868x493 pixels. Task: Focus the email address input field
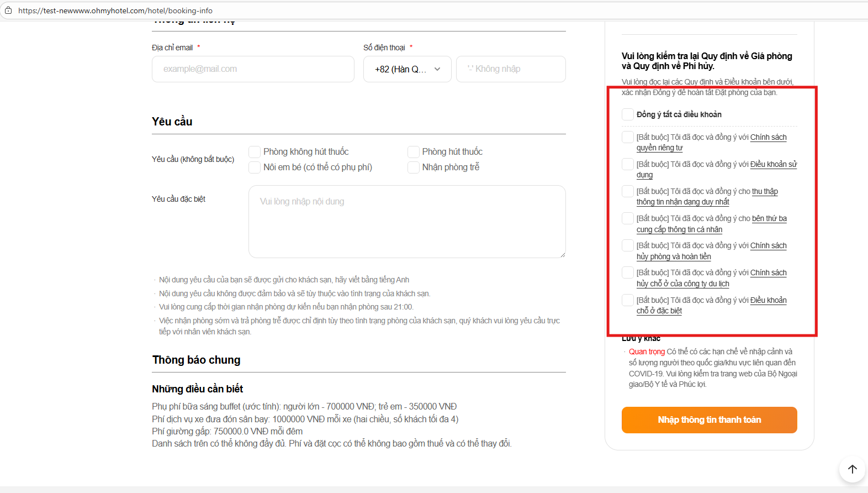[253, 69]
